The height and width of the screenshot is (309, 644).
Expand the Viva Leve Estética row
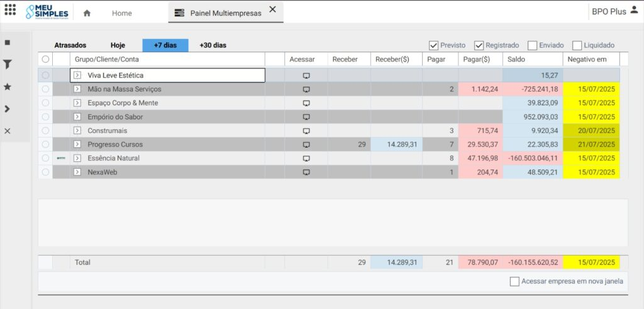[x=77, y=75]
